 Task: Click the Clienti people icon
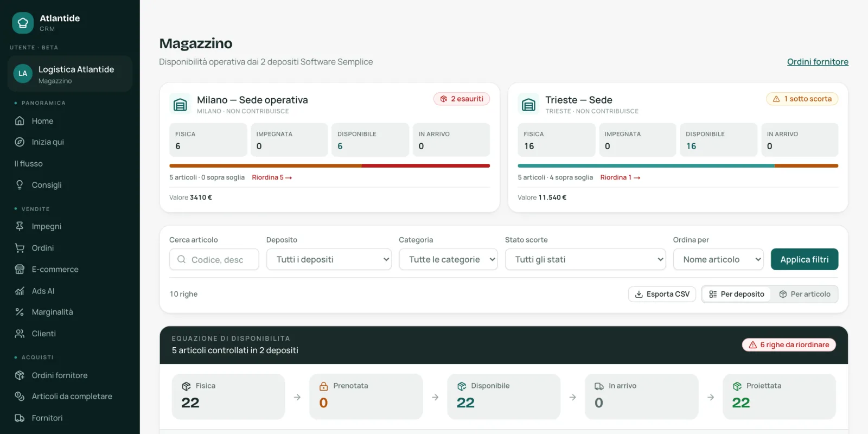click(x=20, y=334)
